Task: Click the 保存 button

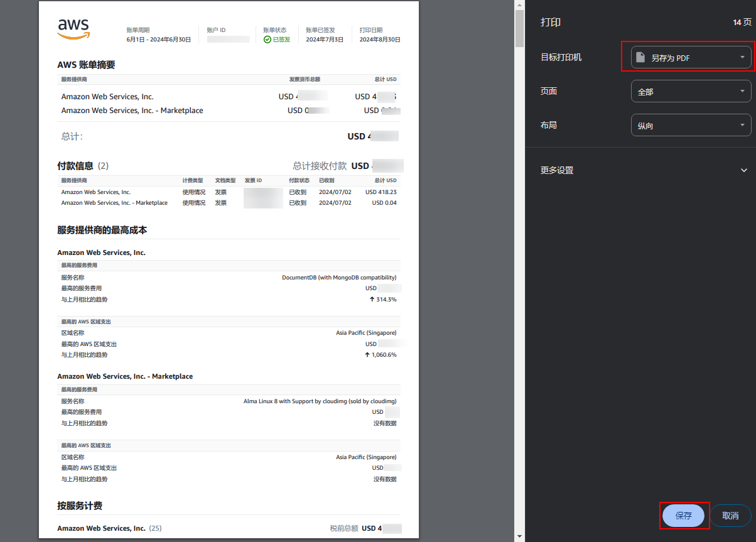Action: tap(684, 516)
